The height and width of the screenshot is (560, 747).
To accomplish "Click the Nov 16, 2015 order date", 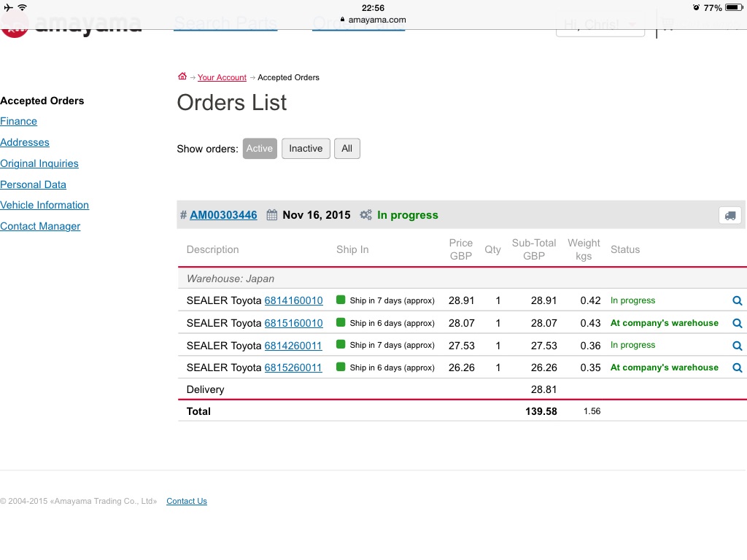I will 317,215.
